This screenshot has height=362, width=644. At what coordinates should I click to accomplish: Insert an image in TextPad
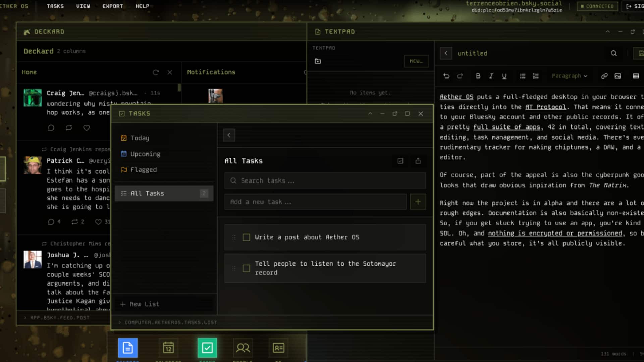click(618, 76)
